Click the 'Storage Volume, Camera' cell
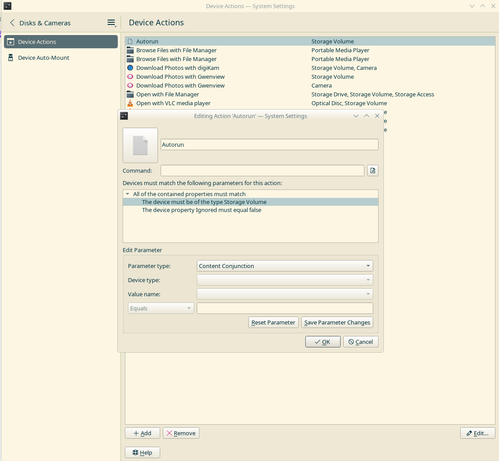The width and height of the screenshot is (499, 461). point(344,68)
